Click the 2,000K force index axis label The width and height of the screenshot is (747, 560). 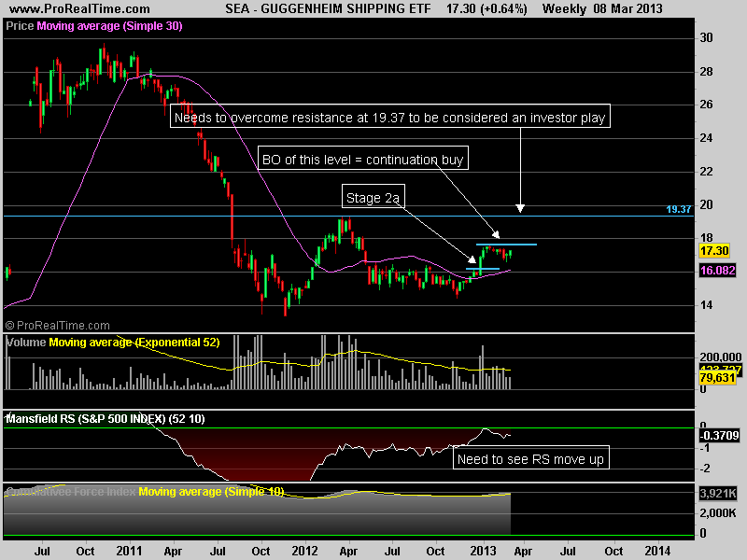click(x=717, y=513)
